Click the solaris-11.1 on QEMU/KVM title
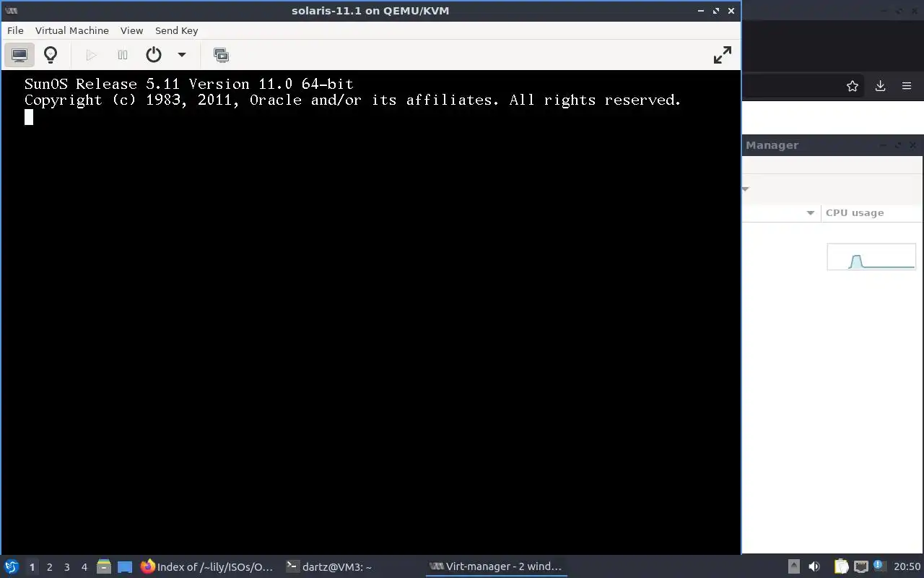The image size is (924, 578). 370,11
